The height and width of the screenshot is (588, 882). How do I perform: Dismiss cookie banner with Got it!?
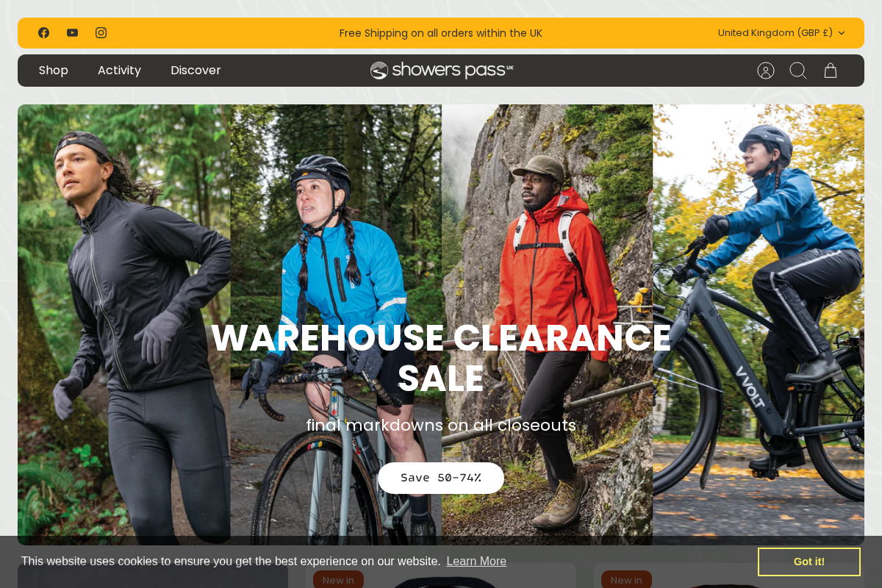tap(809, 562)
